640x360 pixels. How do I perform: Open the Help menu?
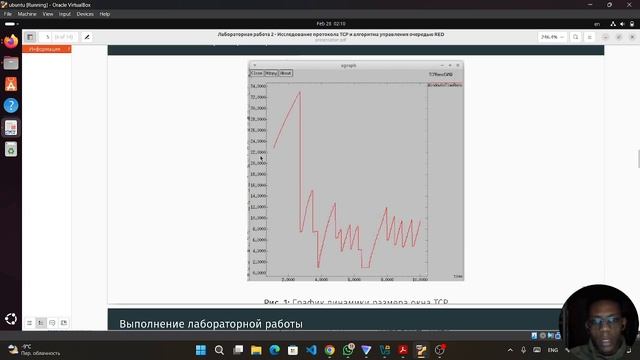[104, 14]
